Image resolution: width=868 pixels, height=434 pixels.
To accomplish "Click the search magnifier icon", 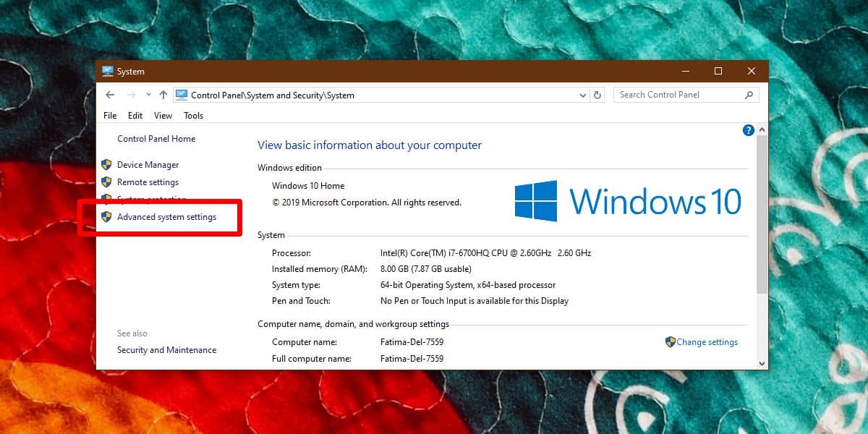I will point(749,95).
